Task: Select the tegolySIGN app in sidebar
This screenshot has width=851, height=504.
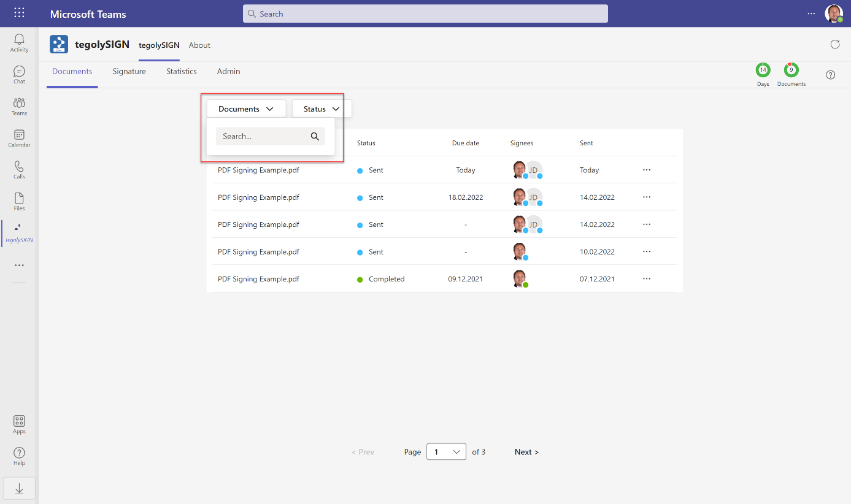Action: [19, 234]
